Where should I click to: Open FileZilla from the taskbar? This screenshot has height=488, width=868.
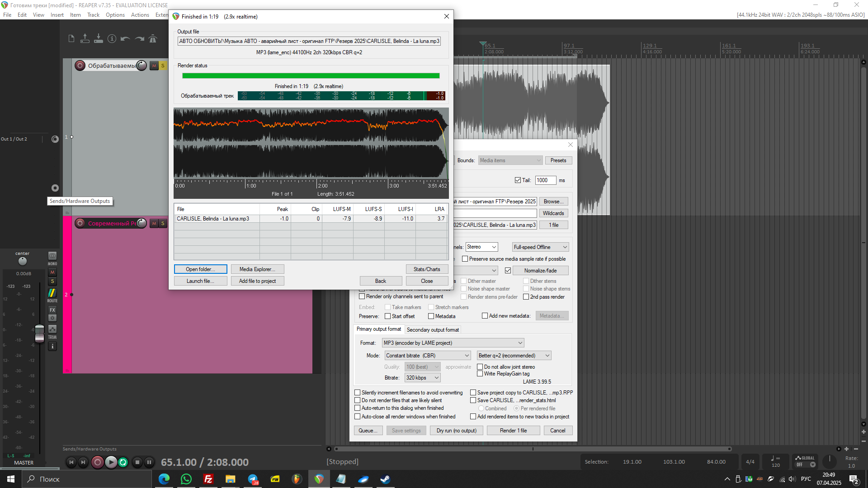208,479
